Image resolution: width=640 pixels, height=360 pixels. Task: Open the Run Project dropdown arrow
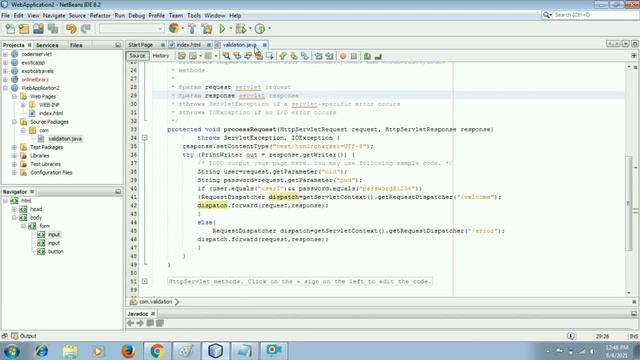click(231, 29)
